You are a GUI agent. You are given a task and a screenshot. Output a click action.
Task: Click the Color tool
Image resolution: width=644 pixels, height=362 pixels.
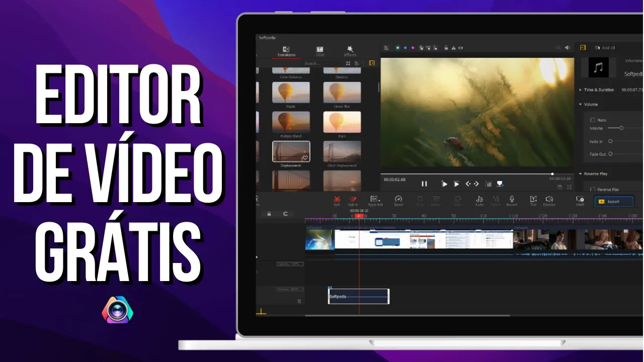[458, 201]
